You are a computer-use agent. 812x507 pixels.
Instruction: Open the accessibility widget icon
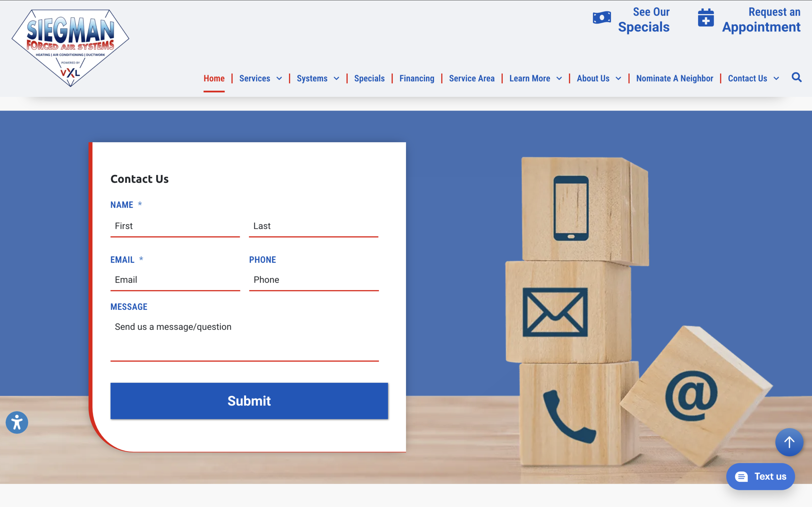17,422
